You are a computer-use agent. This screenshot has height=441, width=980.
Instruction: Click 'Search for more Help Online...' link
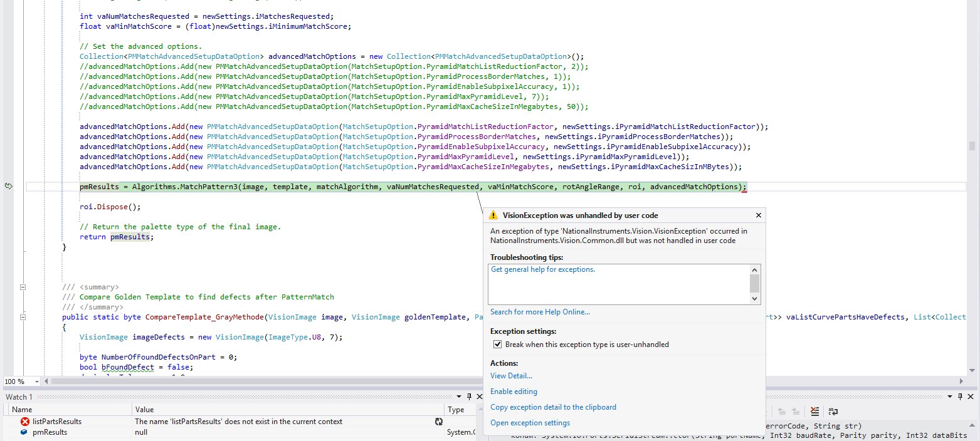[540, 312]
